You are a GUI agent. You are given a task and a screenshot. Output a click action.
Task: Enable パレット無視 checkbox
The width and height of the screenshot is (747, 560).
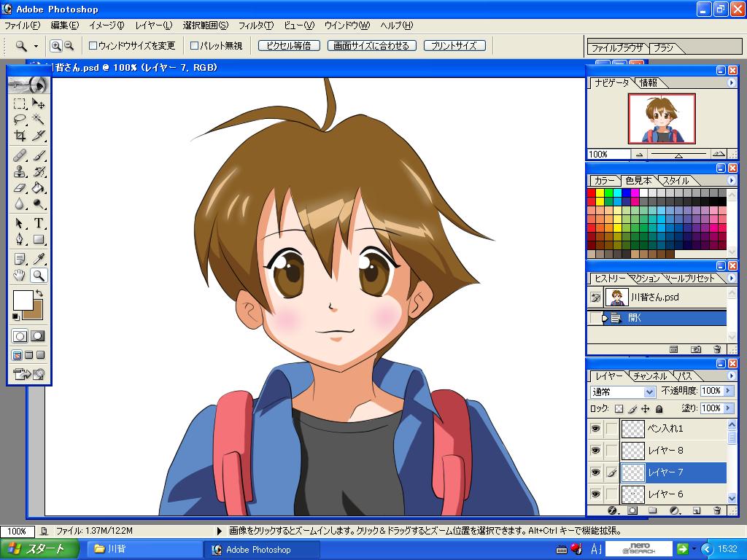coord(194,46)
